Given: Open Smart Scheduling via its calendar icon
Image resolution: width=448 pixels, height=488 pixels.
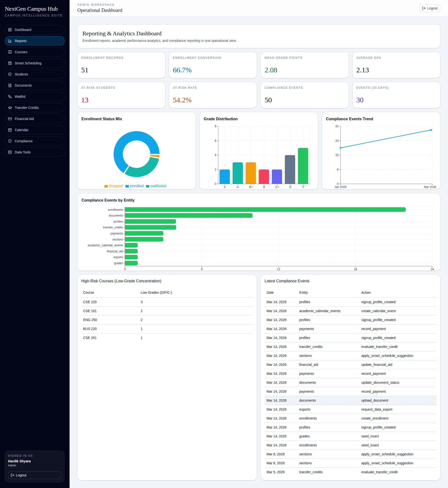Looking at the screenshot, I should coord(10,63).
